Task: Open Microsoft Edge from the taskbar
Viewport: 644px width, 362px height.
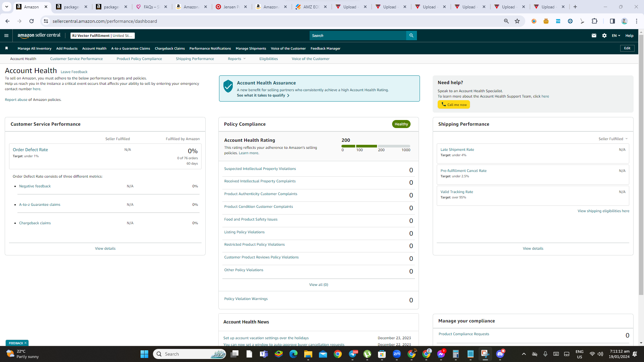Action: [x=293, y=354]
